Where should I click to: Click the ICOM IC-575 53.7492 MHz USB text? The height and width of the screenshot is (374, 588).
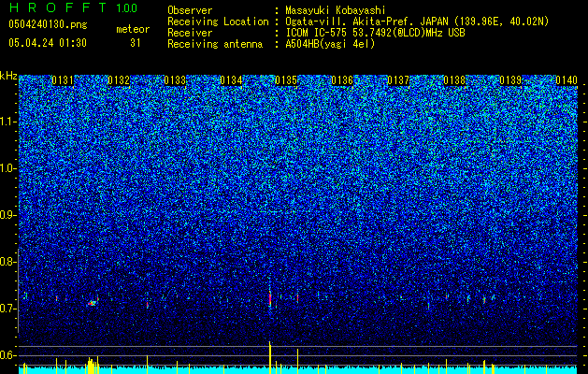click(375, 33)
